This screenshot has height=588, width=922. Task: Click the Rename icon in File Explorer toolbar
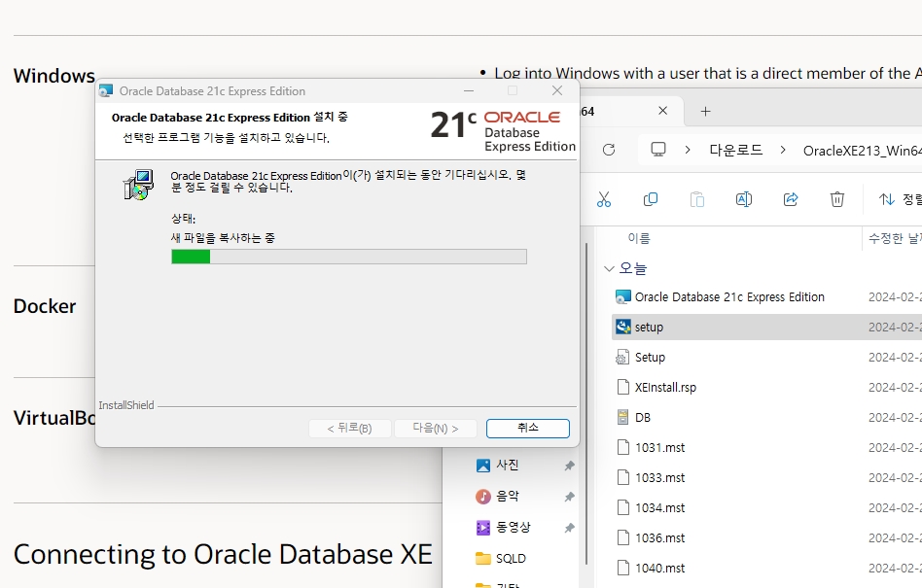pos(743,199)
